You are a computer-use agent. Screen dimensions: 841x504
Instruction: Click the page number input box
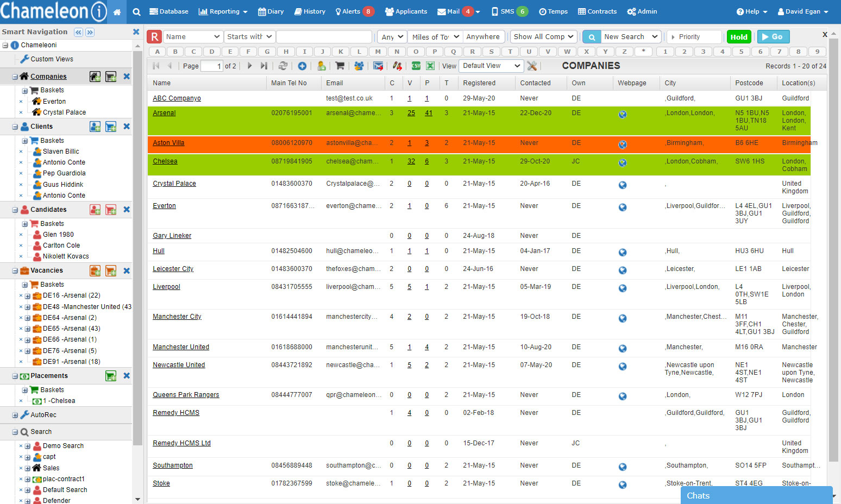point(212,66)
